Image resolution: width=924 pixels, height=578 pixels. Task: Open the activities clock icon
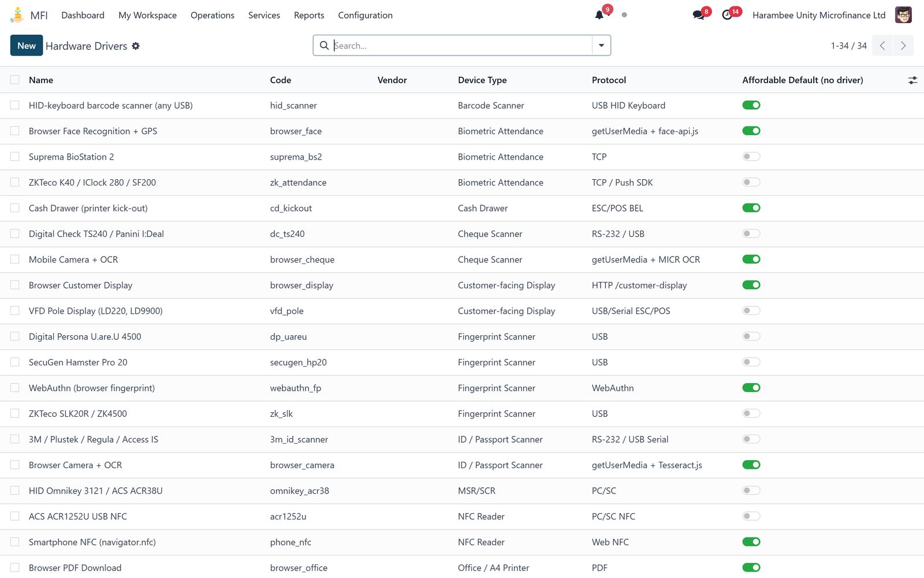(727, 15)
